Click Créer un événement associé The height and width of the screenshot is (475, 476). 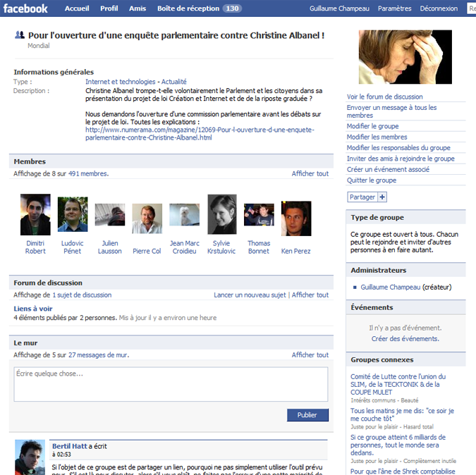(388, 170)
